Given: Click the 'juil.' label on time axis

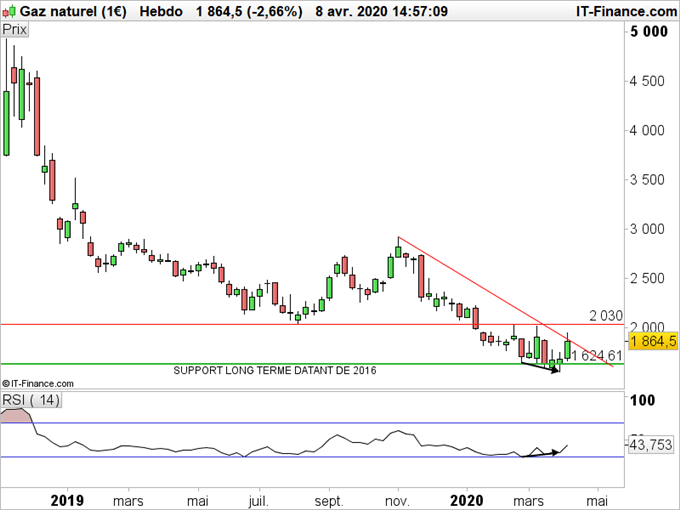Looking at the screenshot, I should (x=258, y=501).
